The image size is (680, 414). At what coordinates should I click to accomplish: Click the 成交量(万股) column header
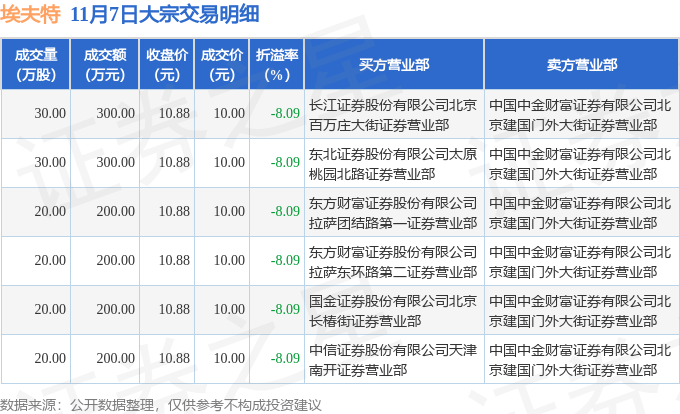coord(36,64)
